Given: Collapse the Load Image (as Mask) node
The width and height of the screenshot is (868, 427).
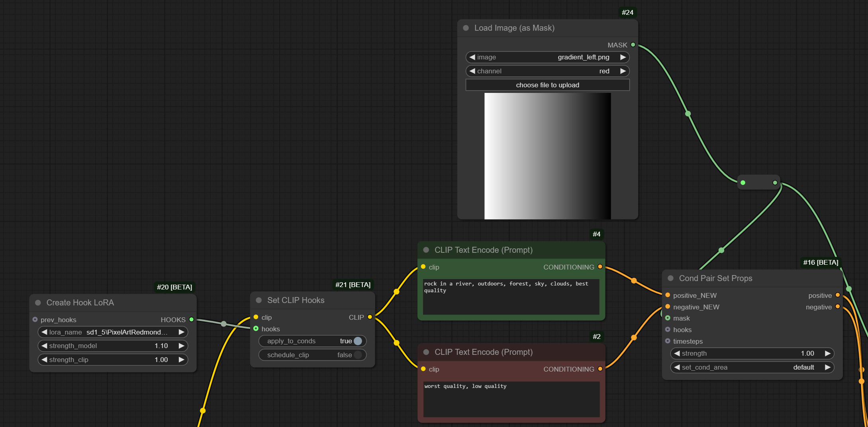Looking at the screenshot, I should click(x=465, y=28).
